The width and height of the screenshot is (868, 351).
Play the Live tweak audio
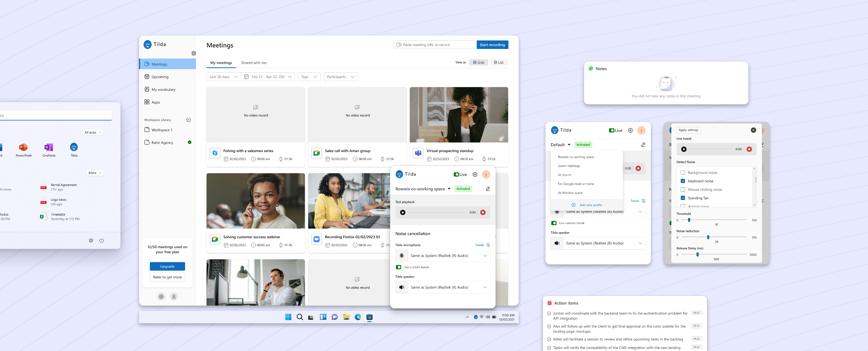pyautogui.click(x=684, y=149)
